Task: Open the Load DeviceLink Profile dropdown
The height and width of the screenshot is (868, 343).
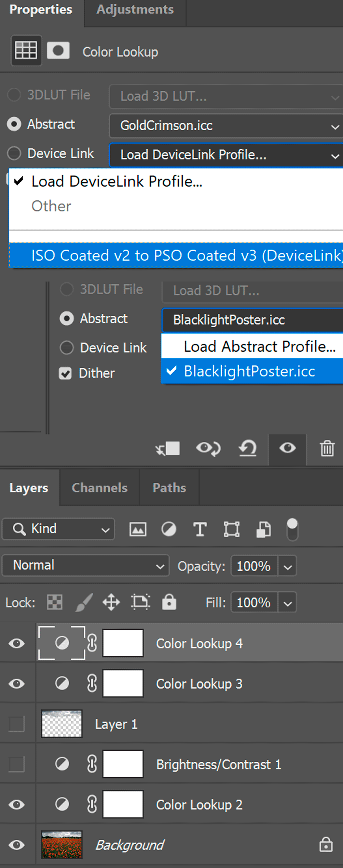Action: 226,155
